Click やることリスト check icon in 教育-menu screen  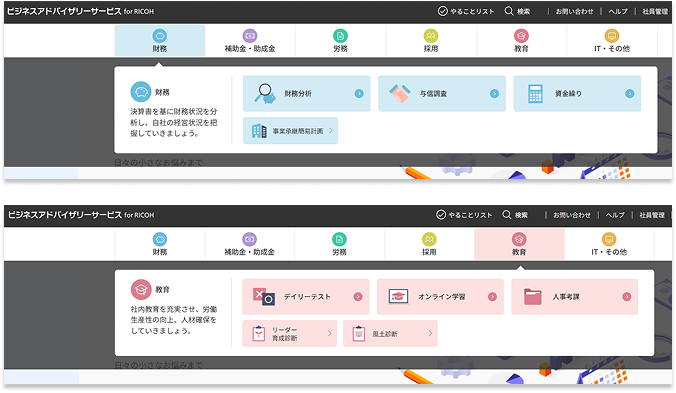441,215
